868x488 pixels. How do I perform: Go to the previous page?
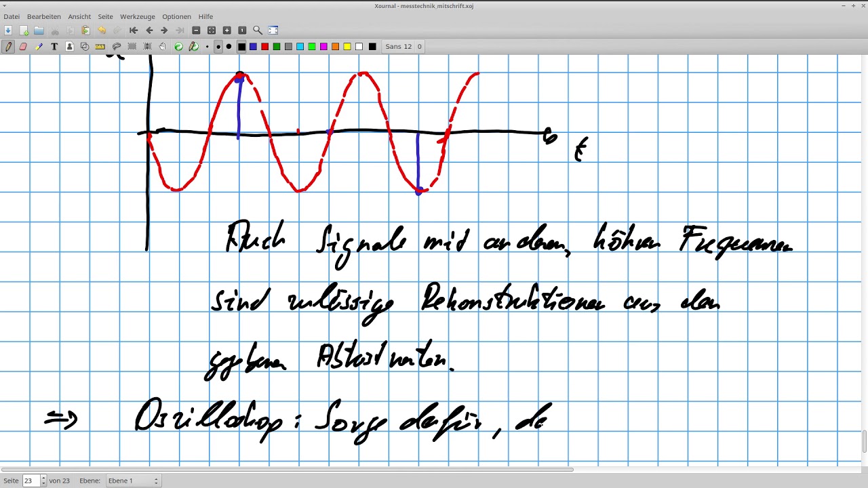pyautogui.click(x=149, y=30)
